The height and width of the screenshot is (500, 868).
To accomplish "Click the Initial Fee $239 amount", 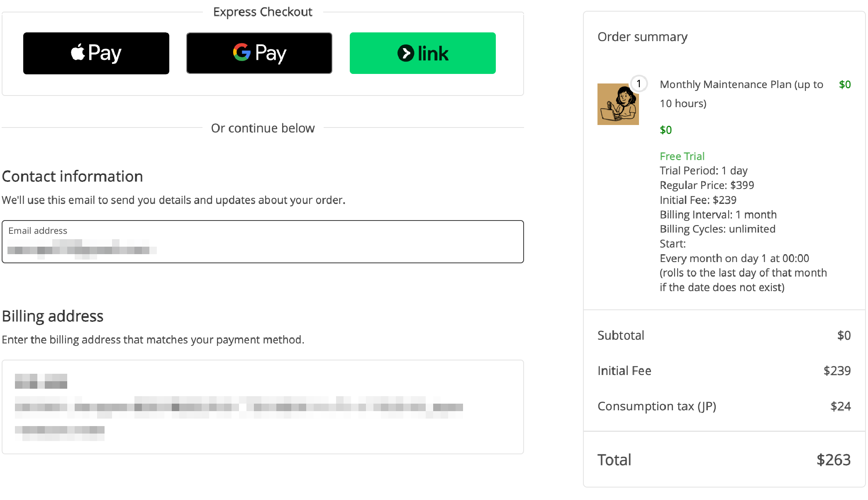I will pyautogui.click(x=837, y=370).
